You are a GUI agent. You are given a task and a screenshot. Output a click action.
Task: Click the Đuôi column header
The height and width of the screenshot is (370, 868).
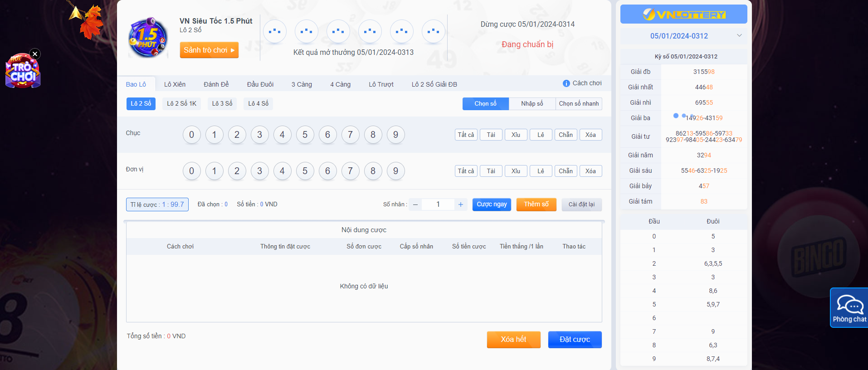coord(713,222)
